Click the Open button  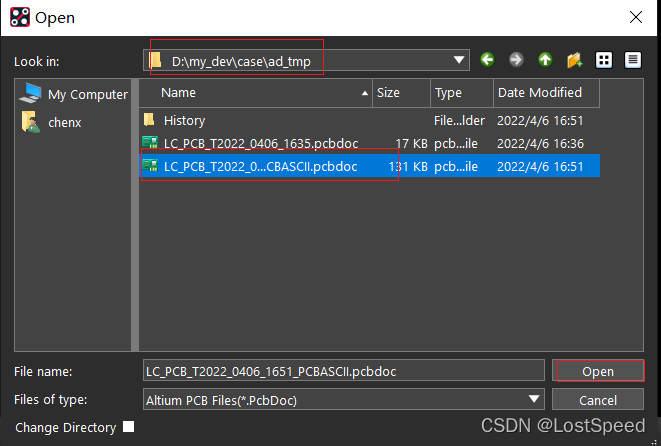click(x=597, y=371)
